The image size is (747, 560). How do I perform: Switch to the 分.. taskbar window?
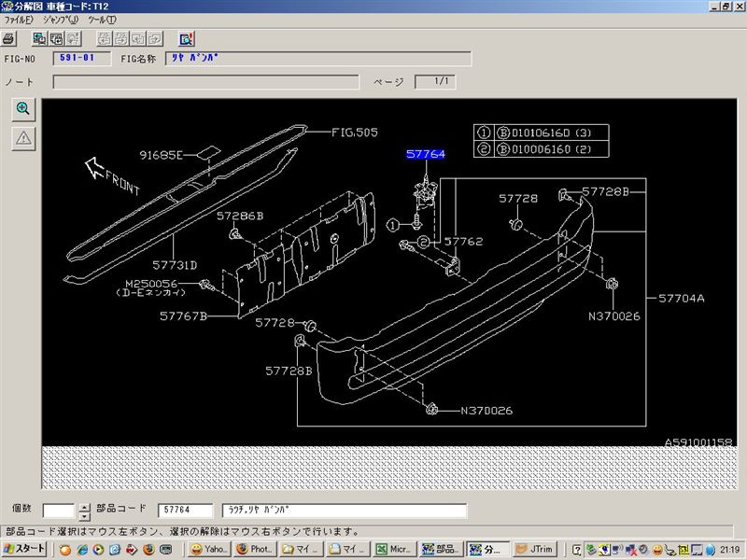[x=486, y=550]
